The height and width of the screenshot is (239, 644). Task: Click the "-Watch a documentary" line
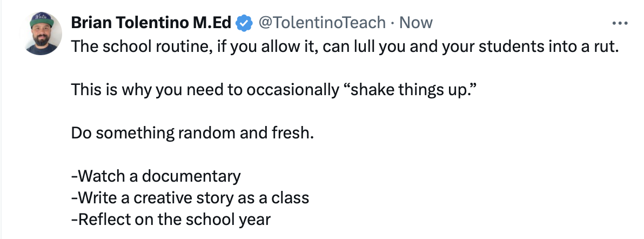click(156, 176)
